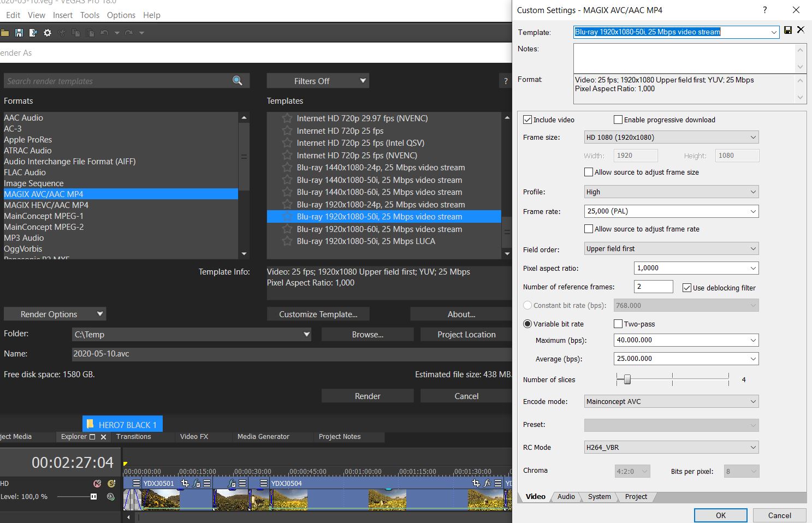Click the redo arrow icon

(x=129, y=33)
